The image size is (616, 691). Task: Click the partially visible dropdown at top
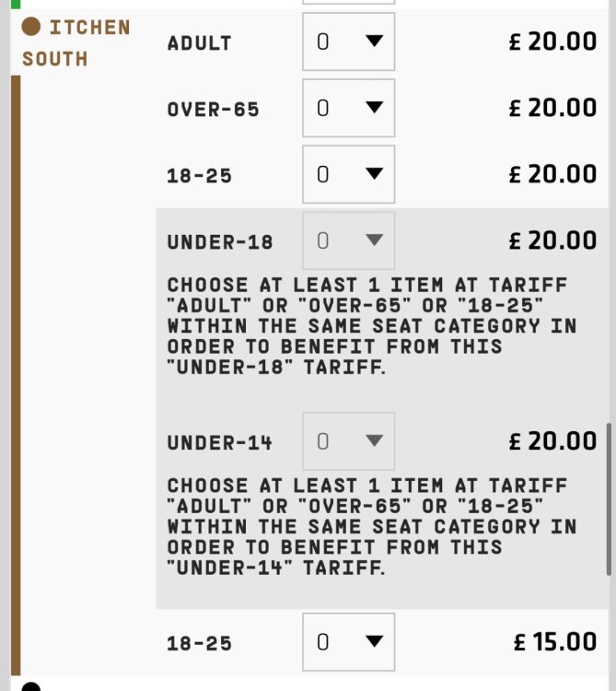(348, 3)
